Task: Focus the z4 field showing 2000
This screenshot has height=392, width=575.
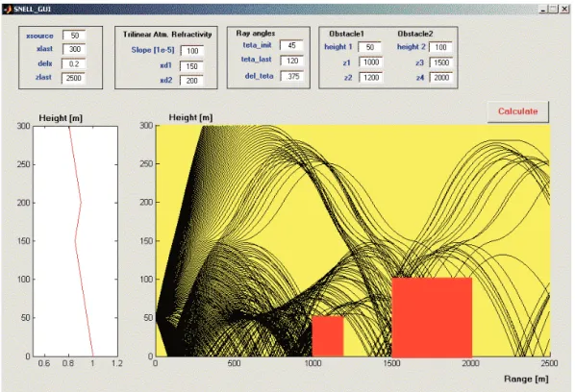Action: coord(441,78)
